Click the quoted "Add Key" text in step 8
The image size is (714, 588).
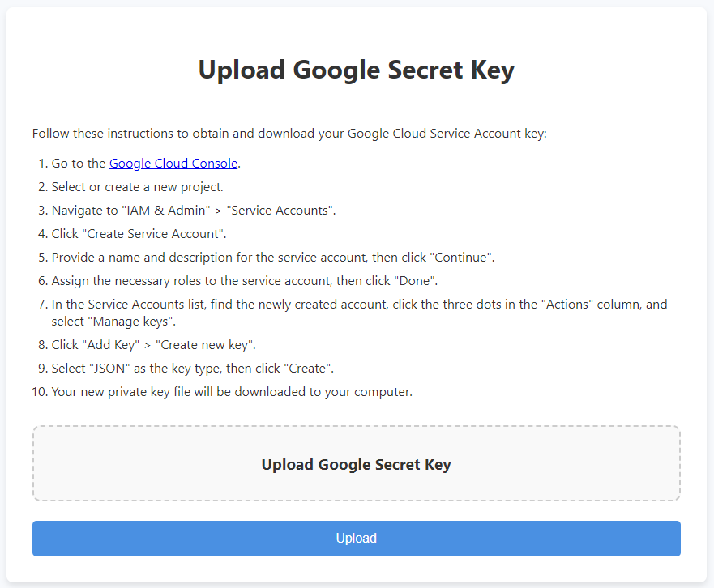(109, 345)
